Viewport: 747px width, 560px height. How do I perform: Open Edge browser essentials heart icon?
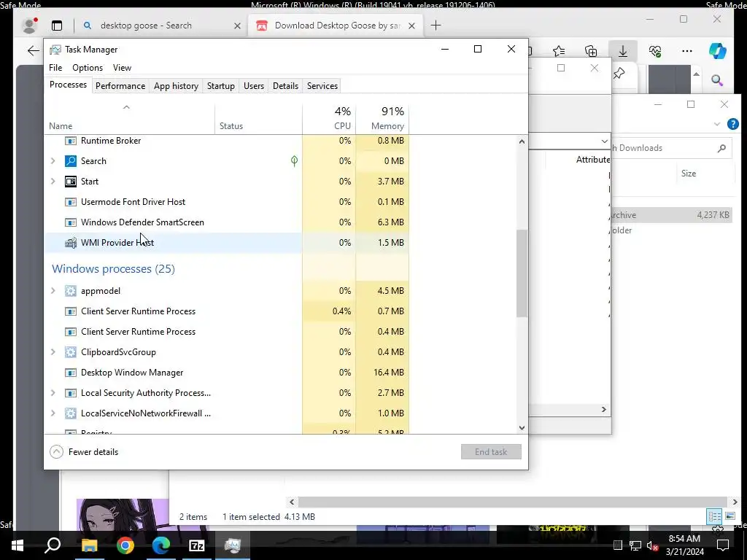point(655,51)
